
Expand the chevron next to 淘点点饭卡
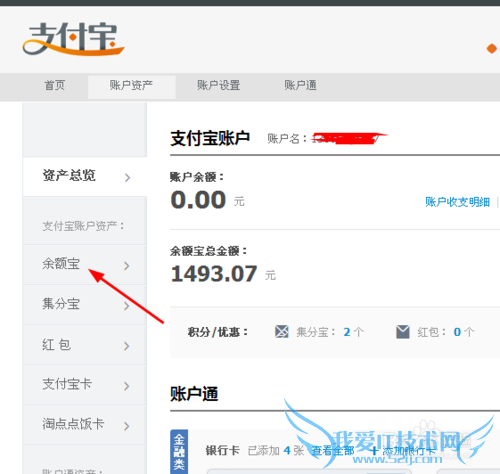126,426
